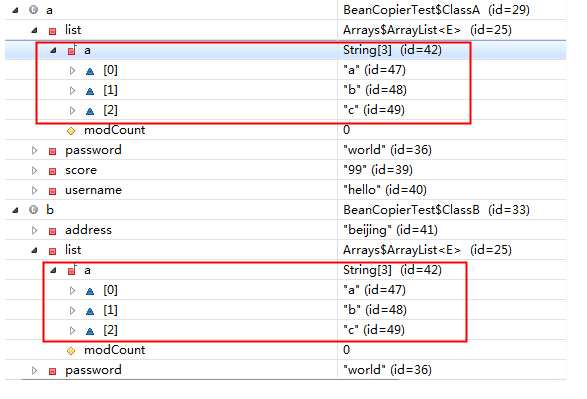Click field icon of list under ClassA
The width and height of the screenshot is (587, 399).
(x=52, y=31)
